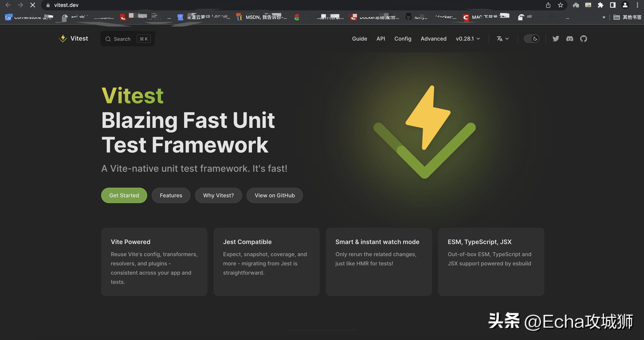Click the Vitest logo in navbar
The height and width of the screenshot is (340, 644).
[73, 38]
